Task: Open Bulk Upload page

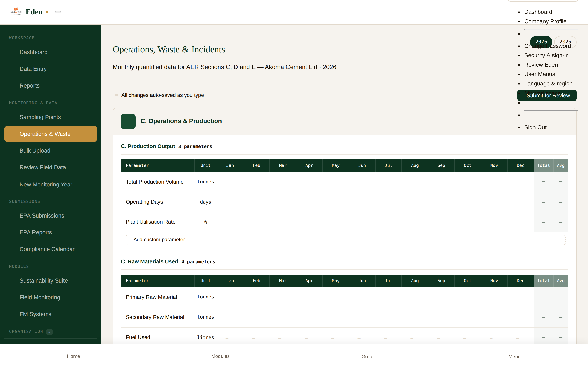Action: coord(51,151)
